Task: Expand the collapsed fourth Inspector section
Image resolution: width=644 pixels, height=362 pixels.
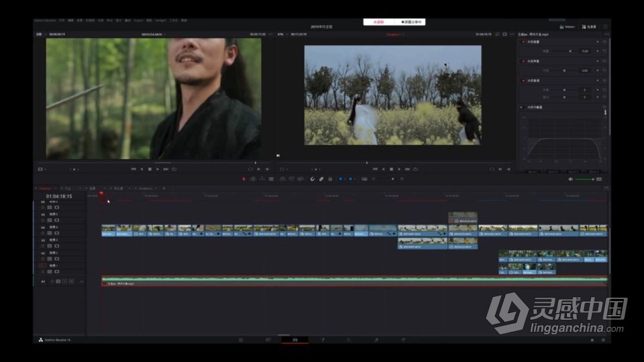Action: [522, 107]
